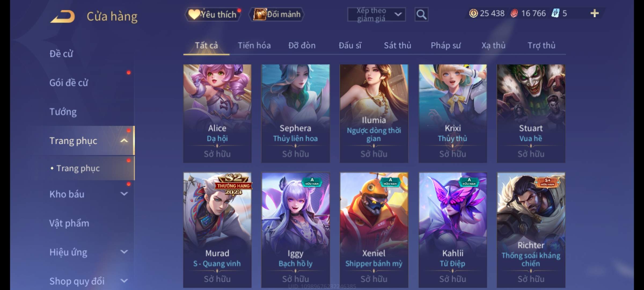The height and width of the screenshot is (290, 644).
Task: Tap the red ruby currency icon
Action: [x=514, y=13]
